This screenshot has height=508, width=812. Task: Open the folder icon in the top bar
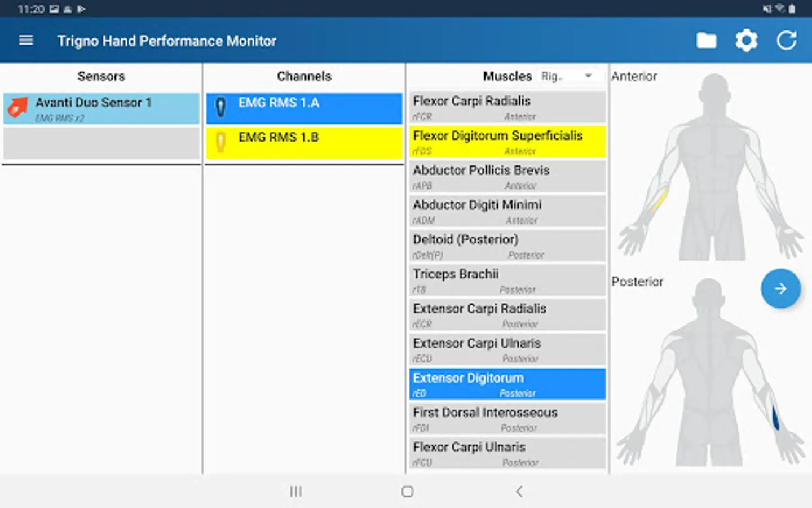(x=706, y=41)
